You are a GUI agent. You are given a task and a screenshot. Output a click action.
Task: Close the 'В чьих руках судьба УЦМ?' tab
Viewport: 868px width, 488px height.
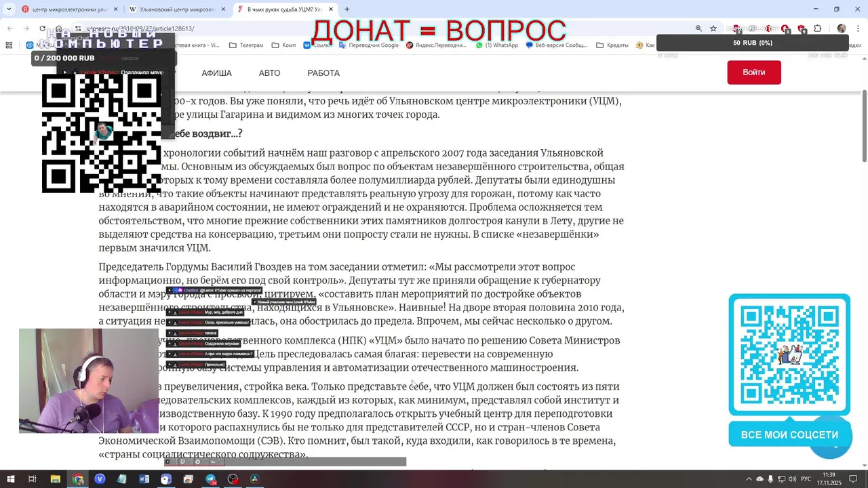pyautogui.click(x=331, y=9)
